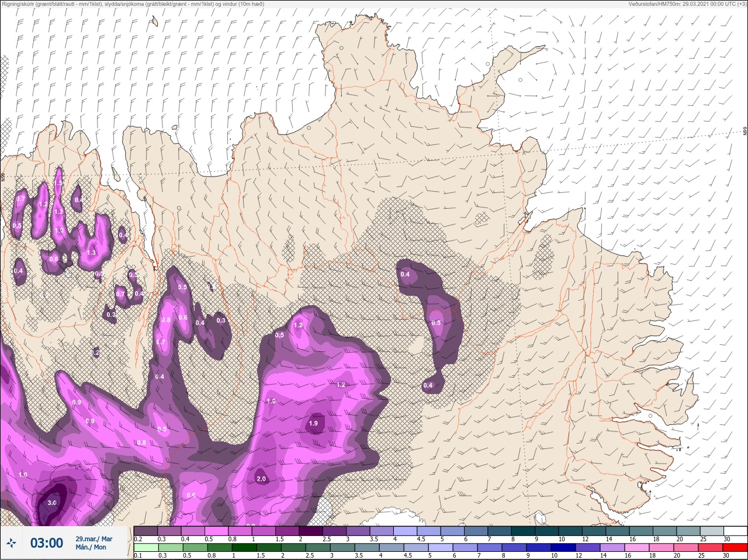Click the four-point star icon beside the time
Image resolution: width=748 pixels, height=560 pixels.
coord(12,544)
